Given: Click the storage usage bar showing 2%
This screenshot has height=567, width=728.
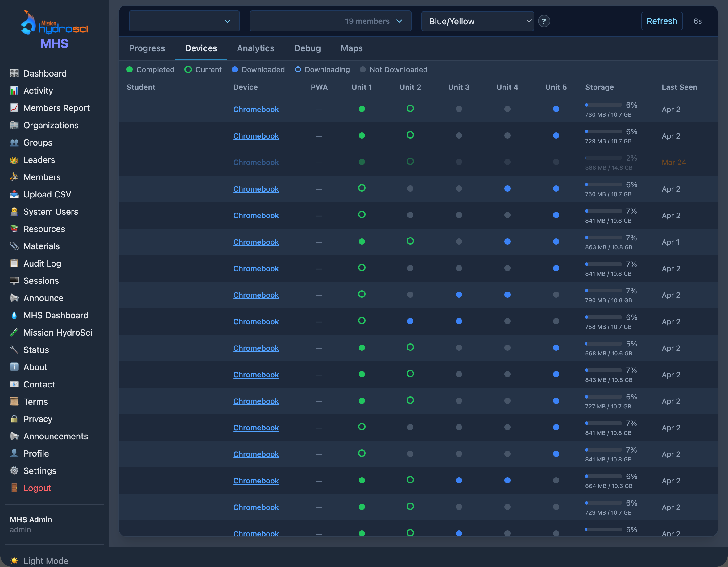Looking at the screenshot, I should click(603, 158).
